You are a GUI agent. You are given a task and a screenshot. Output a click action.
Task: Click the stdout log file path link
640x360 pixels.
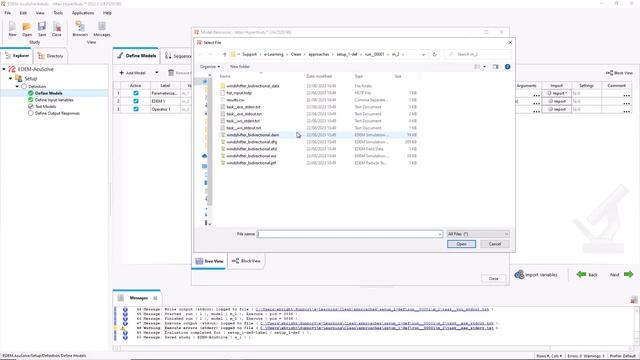[x=377, y=323]
